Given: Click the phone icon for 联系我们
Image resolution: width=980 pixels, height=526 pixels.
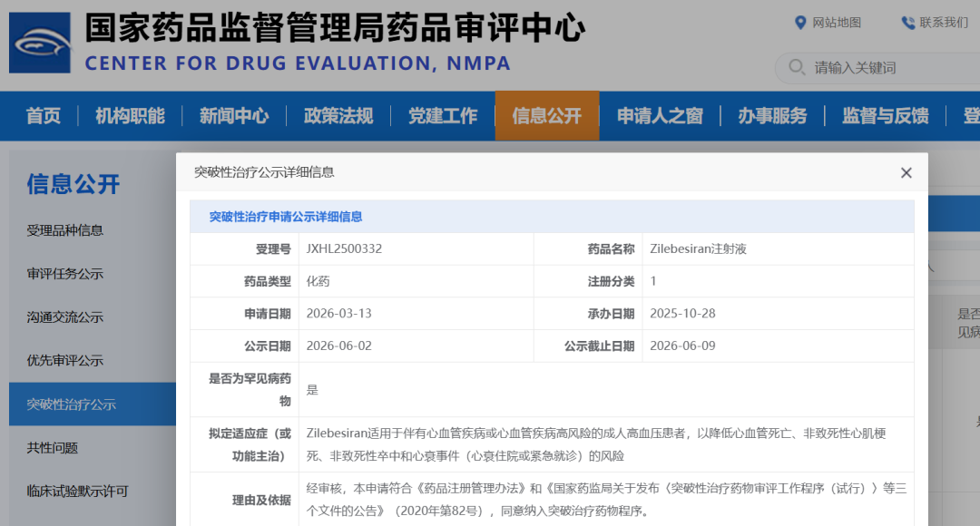Looking at the screenshot, I should coord(907,23).
